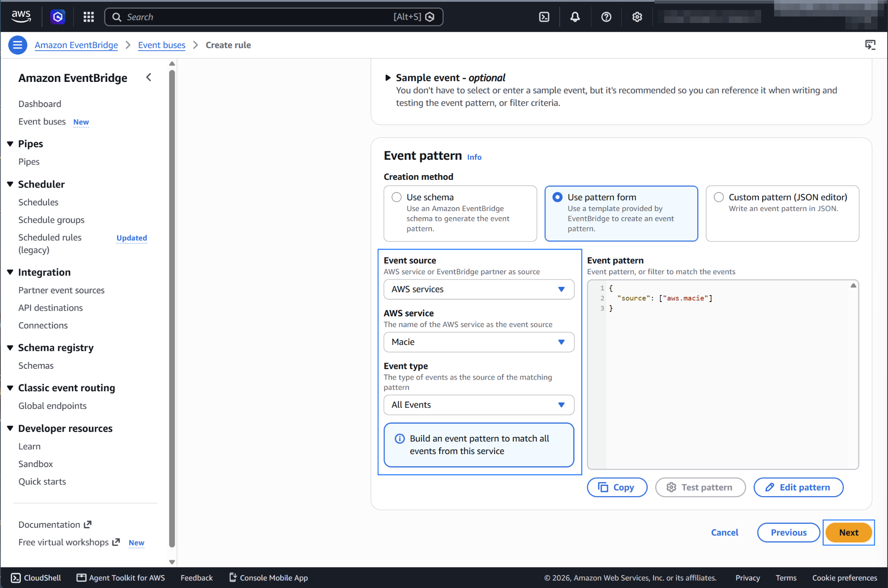Open API destinations in the sidebar
This screenshot has width=888, height=588.
click(x=50, y=308)
